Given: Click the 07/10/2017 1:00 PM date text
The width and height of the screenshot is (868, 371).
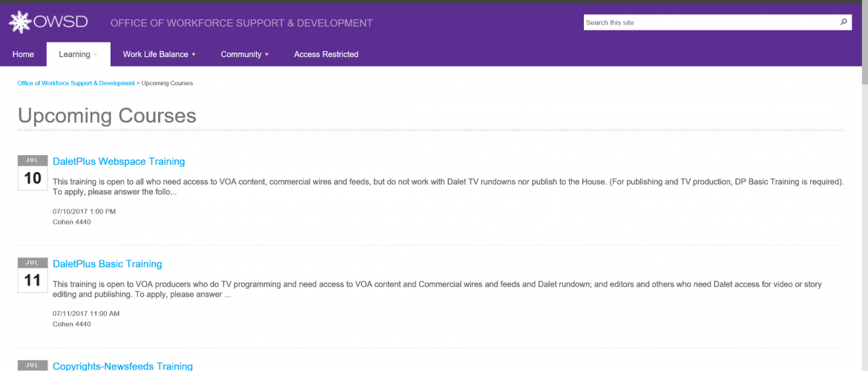Looking at the screenshot, I should 84,211.
